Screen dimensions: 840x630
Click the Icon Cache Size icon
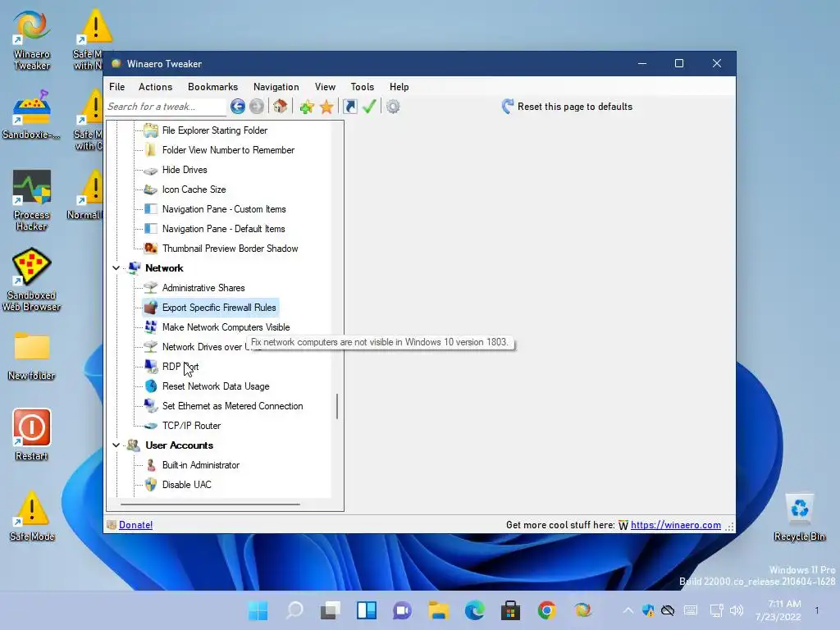click(151, 189)
